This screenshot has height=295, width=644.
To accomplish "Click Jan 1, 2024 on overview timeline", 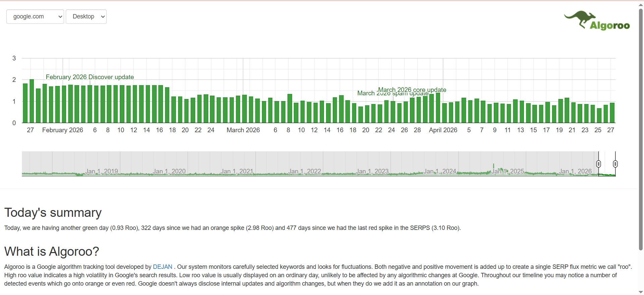I will pos(440,171).
